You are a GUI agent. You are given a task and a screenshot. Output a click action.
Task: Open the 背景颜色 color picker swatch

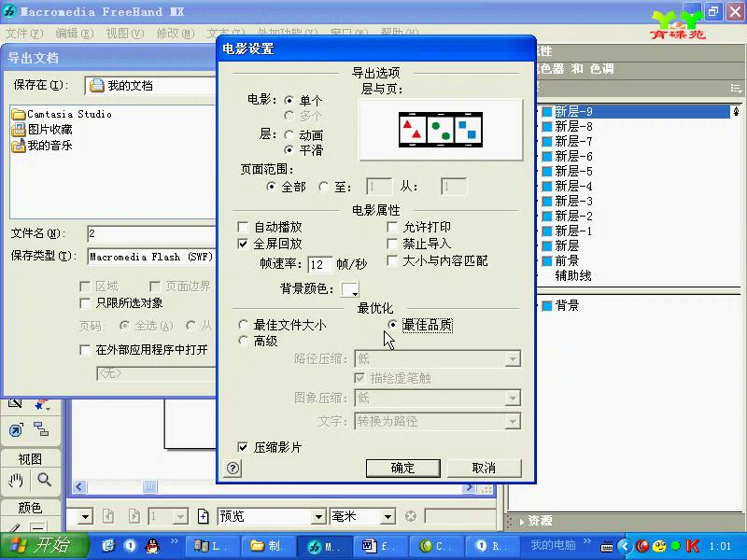click(350, 289)
